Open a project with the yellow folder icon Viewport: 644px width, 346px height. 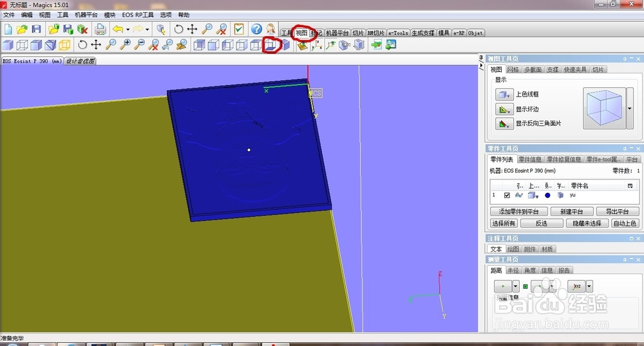(22, 29)
